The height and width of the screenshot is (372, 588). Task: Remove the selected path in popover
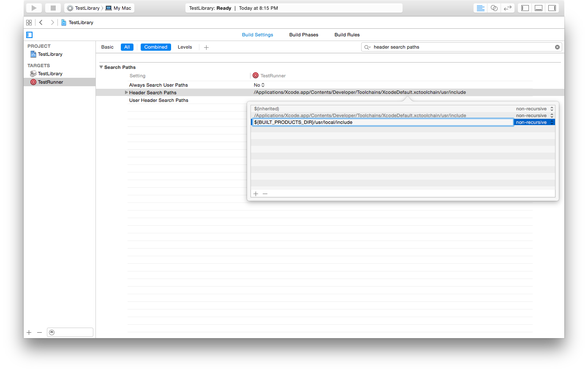265,194
